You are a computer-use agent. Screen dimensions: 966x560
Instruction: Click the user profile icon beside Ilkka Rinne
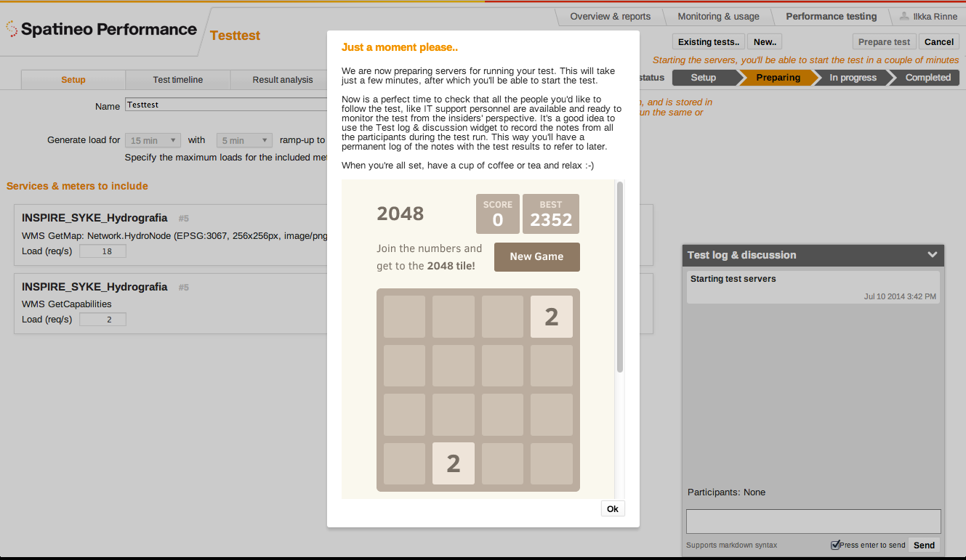(904, 16)
